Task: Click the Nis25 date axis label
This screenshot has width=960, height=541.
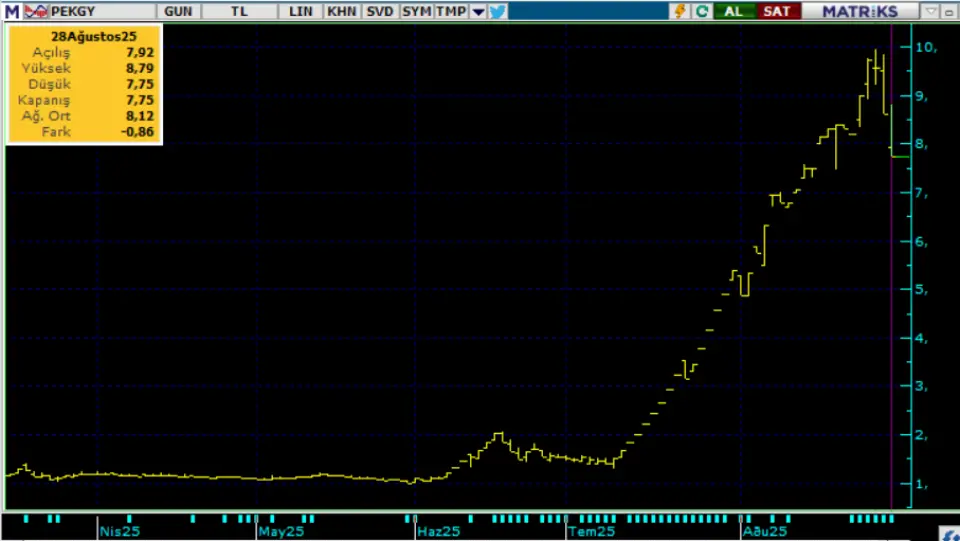Action: tap(120, 531)
